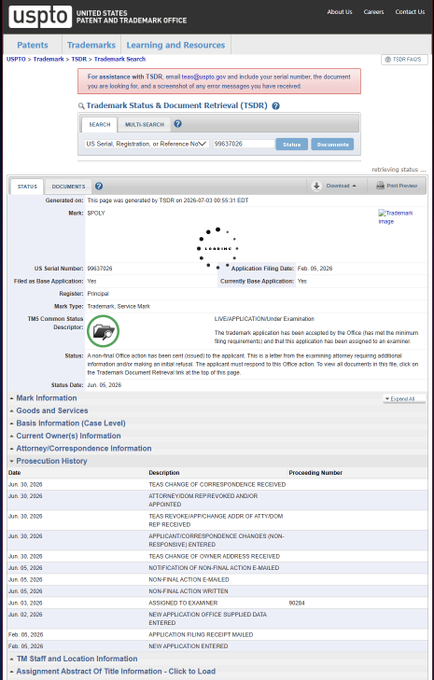Click the magnifier icon beside TSDR heading
This screenshot has width=434, height=680.
81,106
